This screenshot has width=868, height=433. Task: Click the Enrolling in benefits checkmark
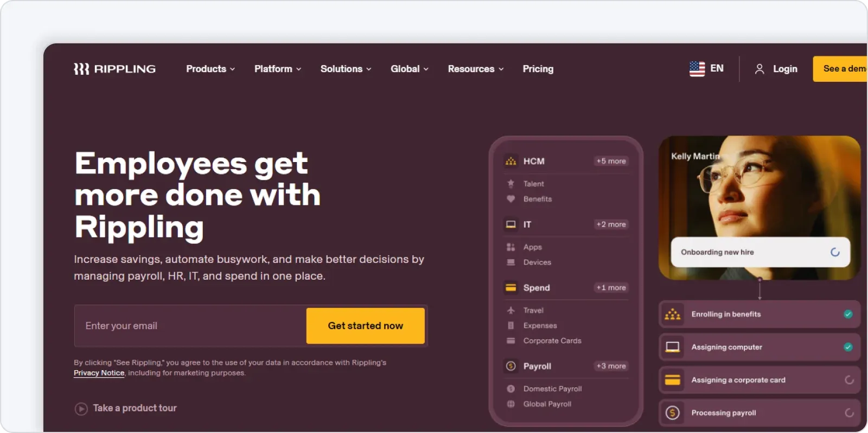pyautogui.click(x=848, y=314)
